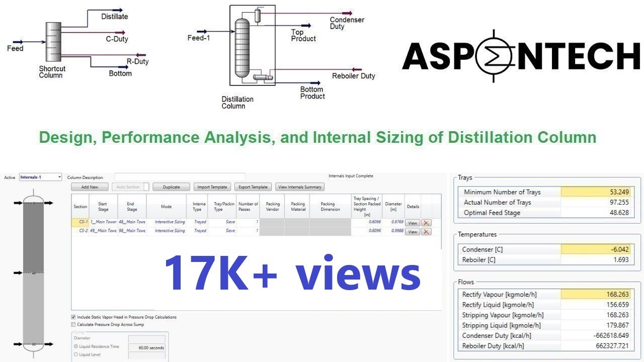Select the R-Duty energy stream label
Viewport: 644px width, 362px height.
click(x=137, y=62)
